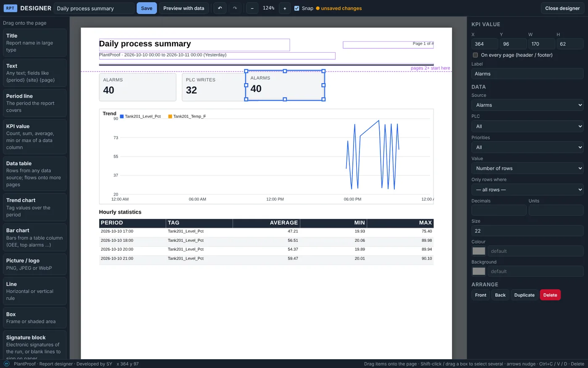Select the Picture / logo palette item
Image resolution: width=588 pixels, height=368 pixels.
[34, 264]
